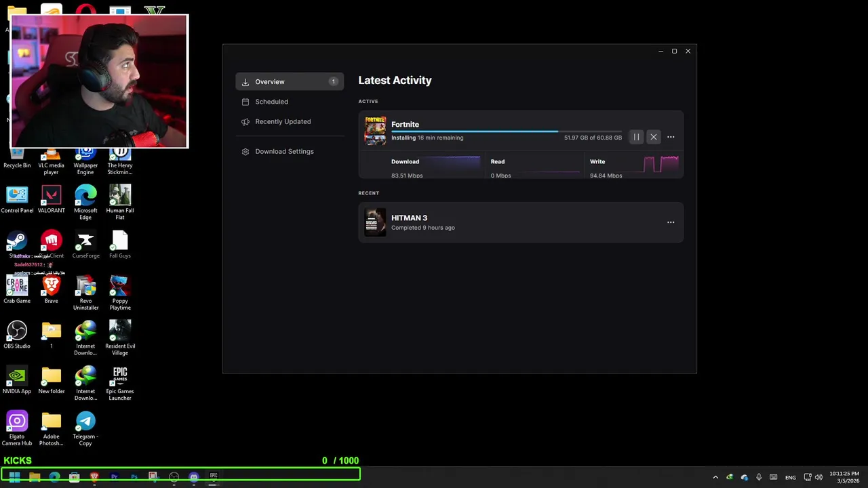Pause the Fortnite installation
The width and height of the screenshot is (868, 488).
pos(636,137)
